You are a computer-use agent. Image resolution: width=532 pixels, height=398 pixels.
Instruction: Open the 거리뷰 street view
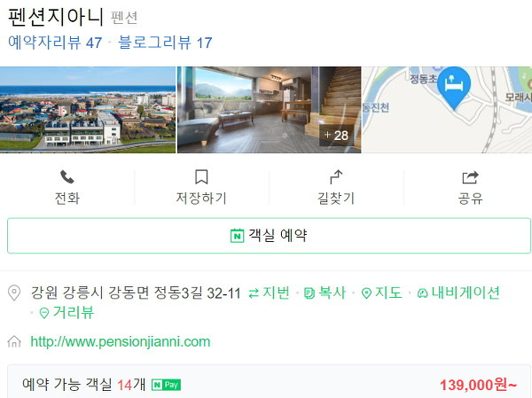pos(66,313)
